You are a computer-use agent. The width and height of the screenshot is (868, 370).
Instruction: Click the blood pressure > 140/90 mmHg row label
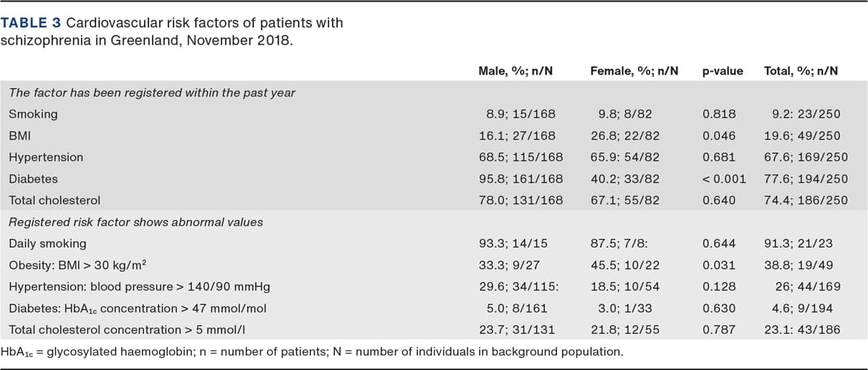139,287
